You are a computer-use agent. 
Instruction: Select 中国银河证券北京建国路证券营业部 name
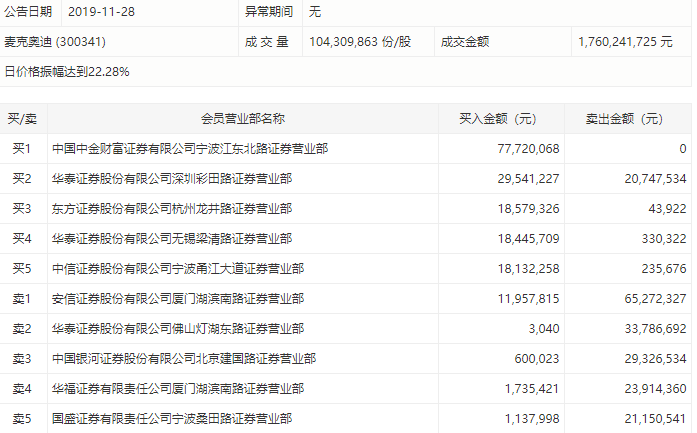pyautogui.click(x=184, y=359)
